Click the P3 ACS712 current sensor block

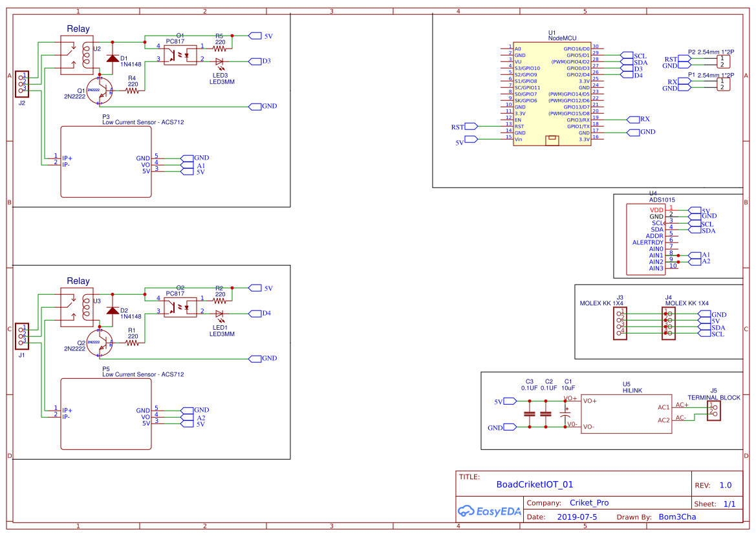[106, 162]
